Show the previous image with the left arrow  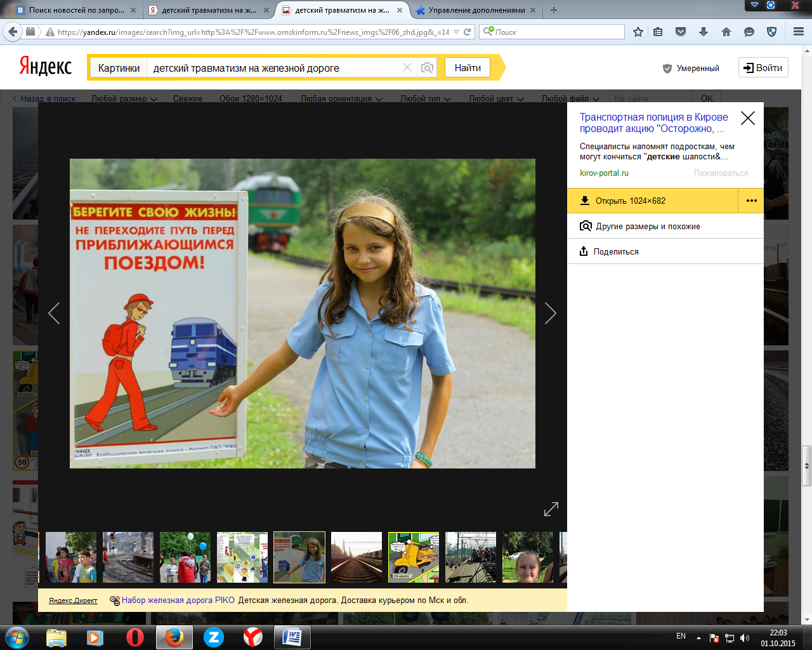tap(54, 313)
